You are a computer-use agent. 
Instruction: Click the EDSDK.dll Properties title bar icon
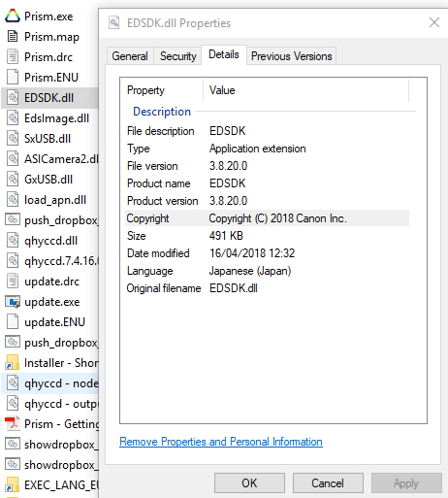pos(114,23)
